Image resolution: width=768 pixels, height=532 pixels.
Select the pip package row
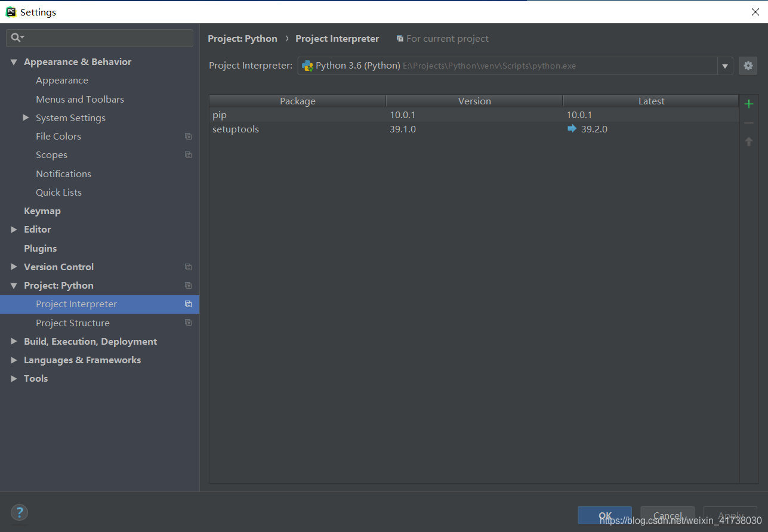474,115
